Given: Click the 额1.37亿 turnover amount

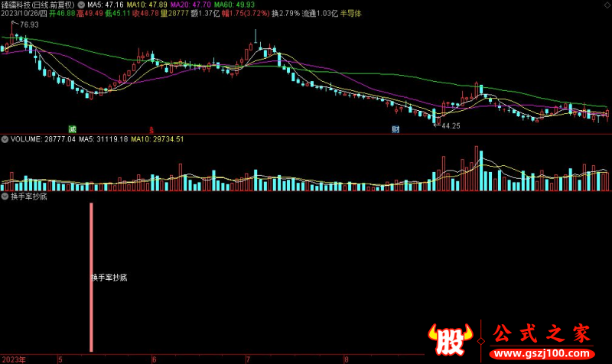Looking at the screenshot, I should click(205, 14).
